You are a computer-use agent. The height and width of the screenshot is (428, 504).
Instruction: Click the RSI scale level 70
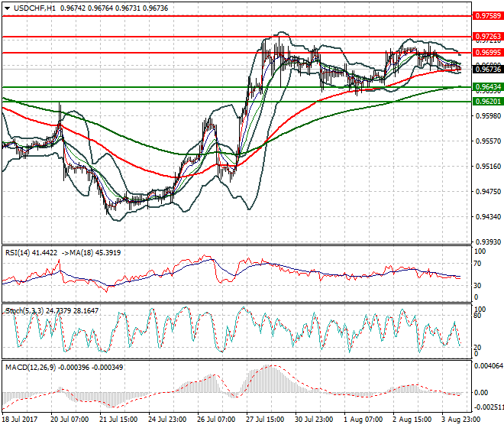click(477, 264)
